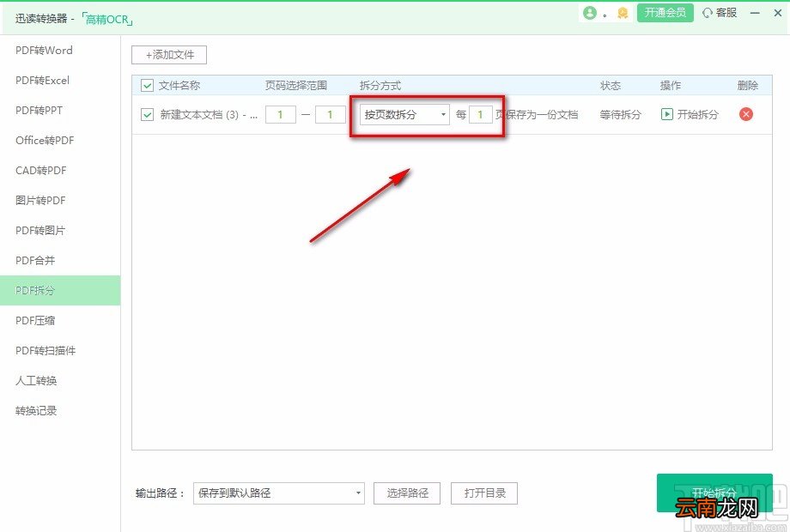790x532 pixels.
Task: Click the 开通会员 button
Action: point(665,13)
